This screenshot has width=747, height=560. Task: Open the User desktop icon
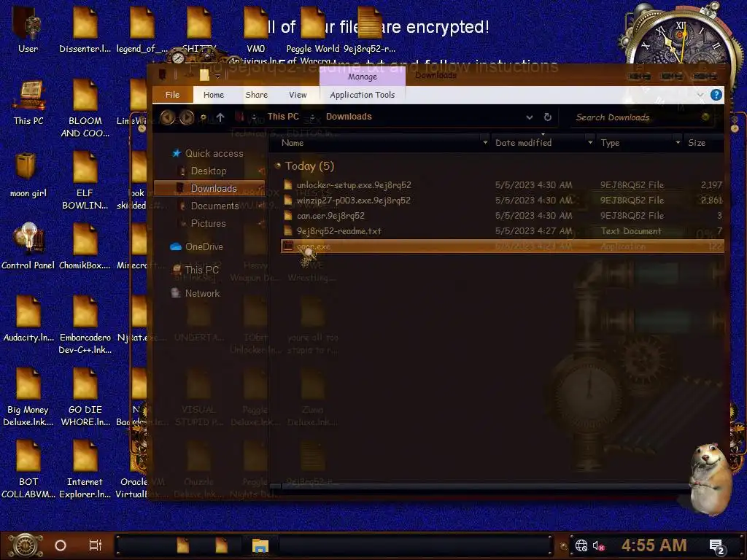28,31
